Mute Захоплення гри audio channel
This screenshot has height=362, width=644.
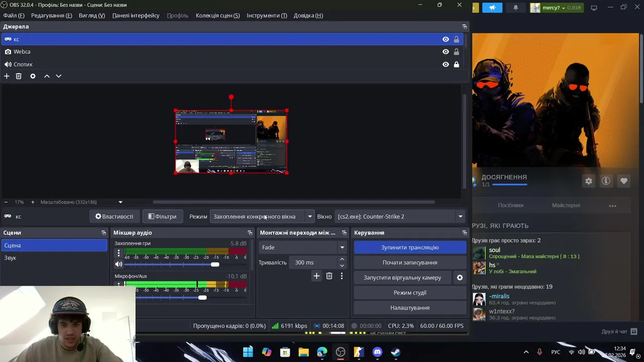(119, 264)
